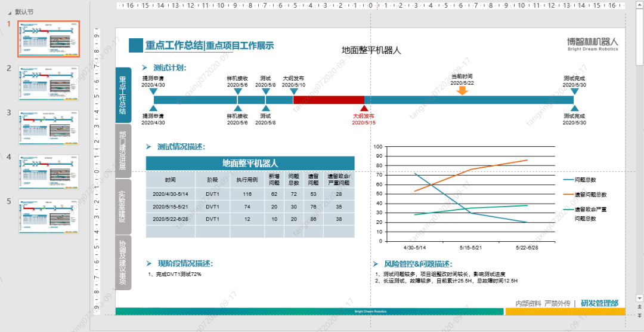Go to slide 4 thumbnail

pos(48,172)
